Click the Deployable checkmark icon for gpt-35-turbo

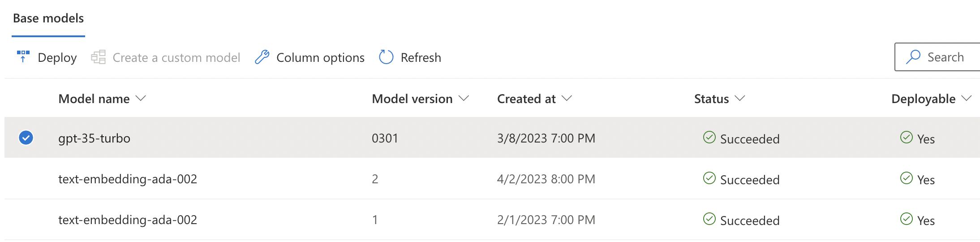click(907, 137)
